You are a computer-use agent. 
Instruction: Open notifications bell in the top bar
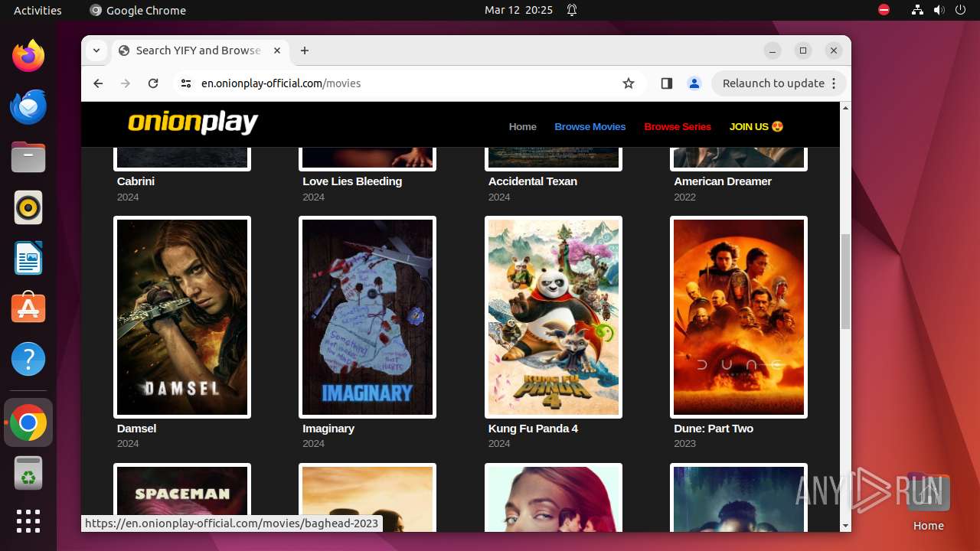point(572,10)
